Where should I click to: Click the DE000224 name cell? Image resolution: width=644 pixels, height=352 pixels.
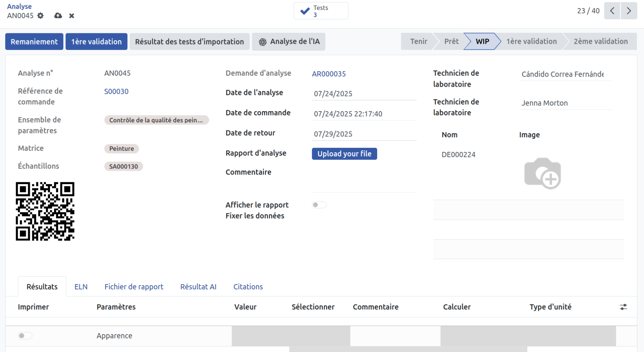pos(459,155)
